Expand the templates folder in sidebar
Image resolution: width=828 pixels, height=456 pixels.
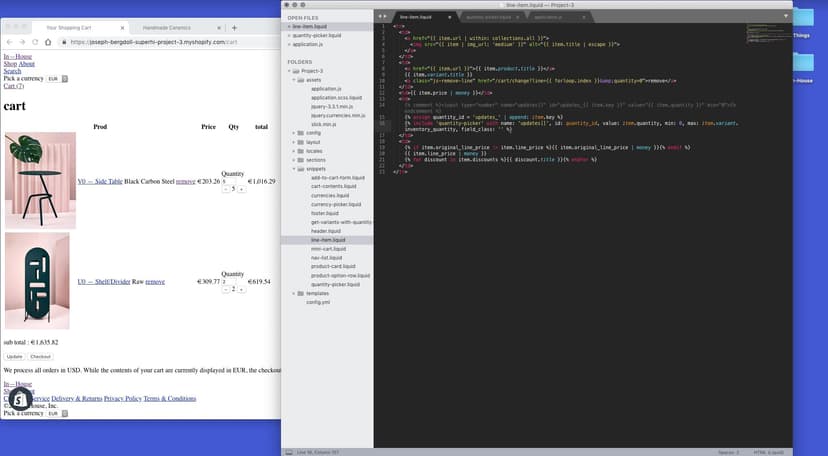click(296, 293)
